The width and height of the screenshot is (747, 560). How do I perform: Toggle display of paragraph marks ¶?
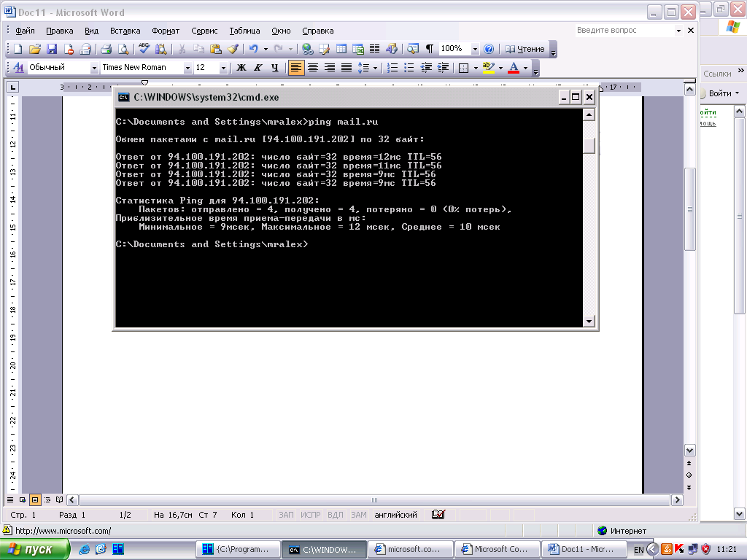click(430, 49)
